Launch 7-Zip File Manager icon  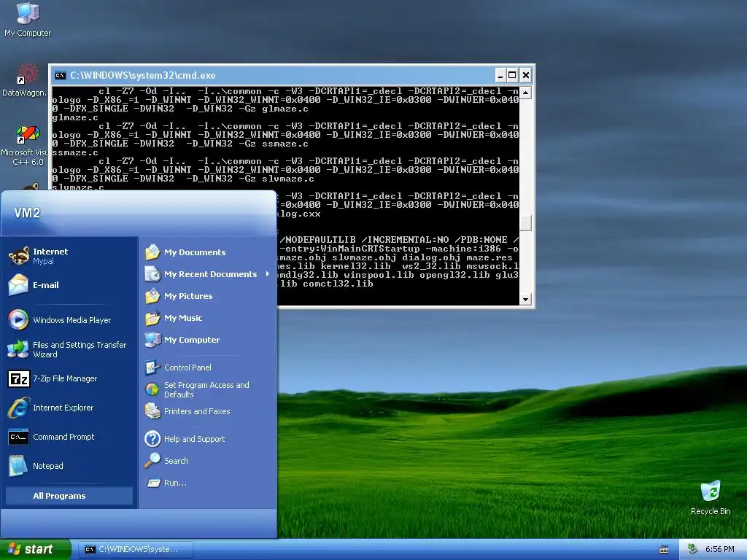coord(18,378)
